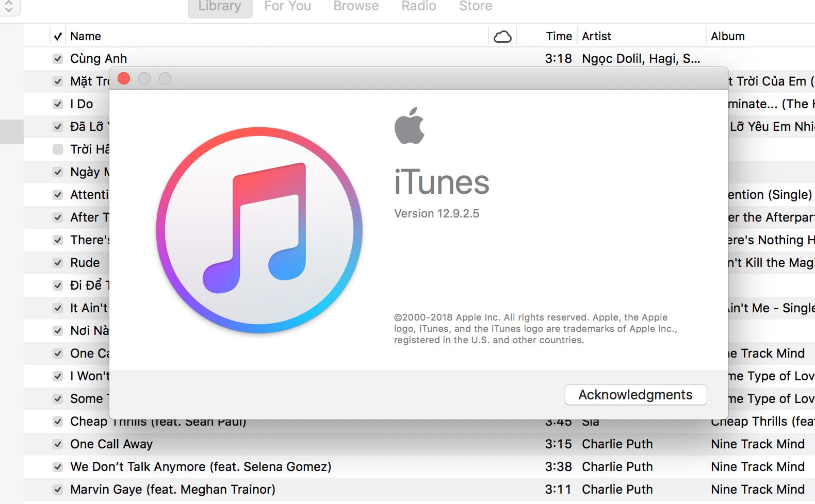Open the Store tab
The image size is (815, 504).
click(476, 7)
